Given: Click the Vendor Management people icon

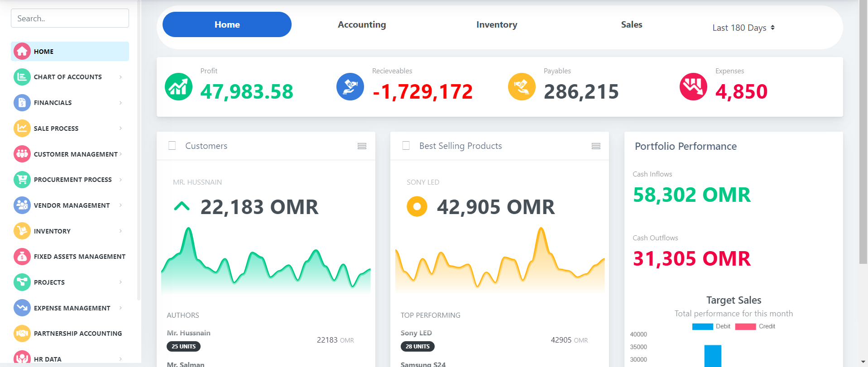Looking at the screenshot, I should [22, 205].
